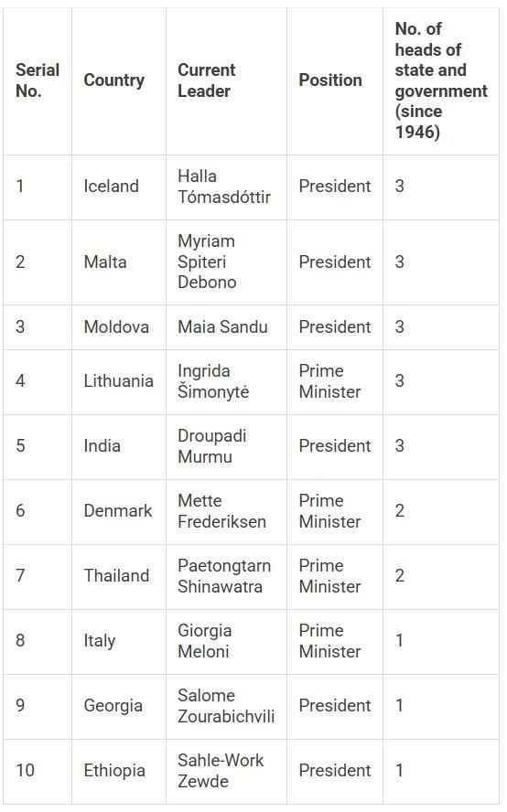Select the Iceland cell
This screenshot has height=812, width=507.
(111, 186)
